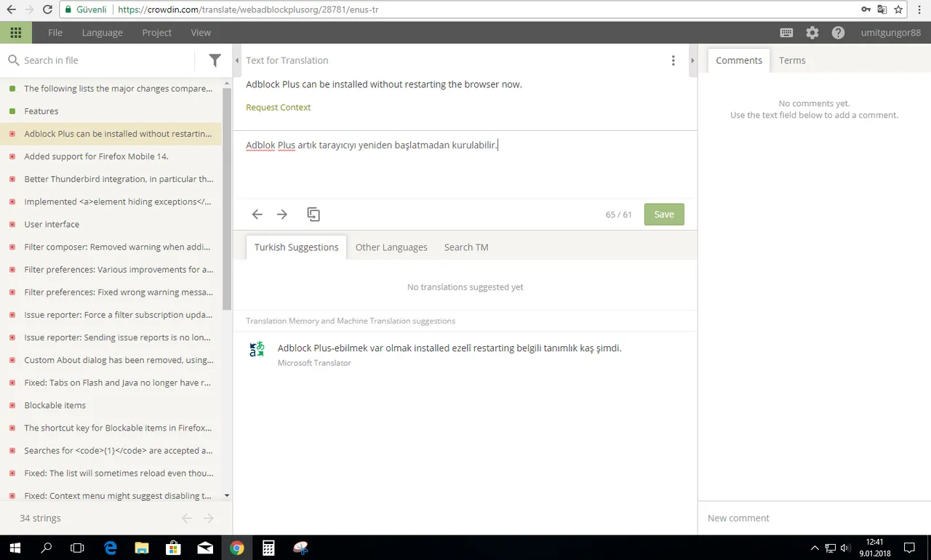
Task: Click the translation text area
Action: (465, 165)
